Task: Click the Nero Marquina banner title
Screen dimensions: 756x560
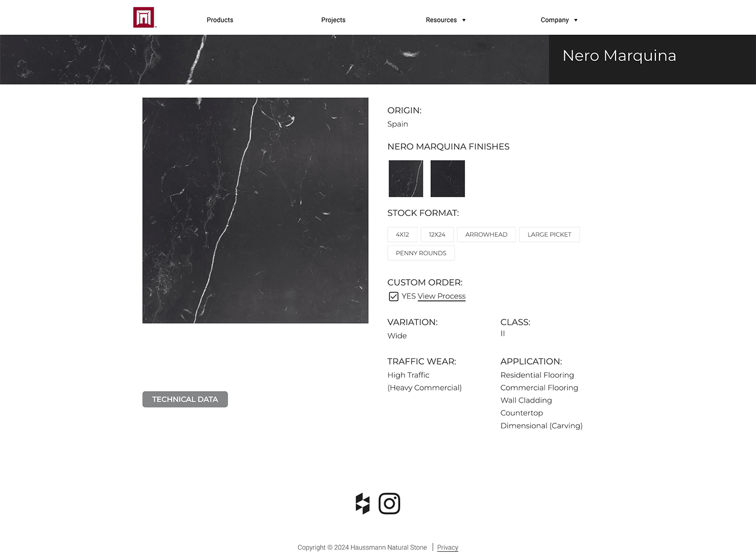Action: (x=619, y=55)
